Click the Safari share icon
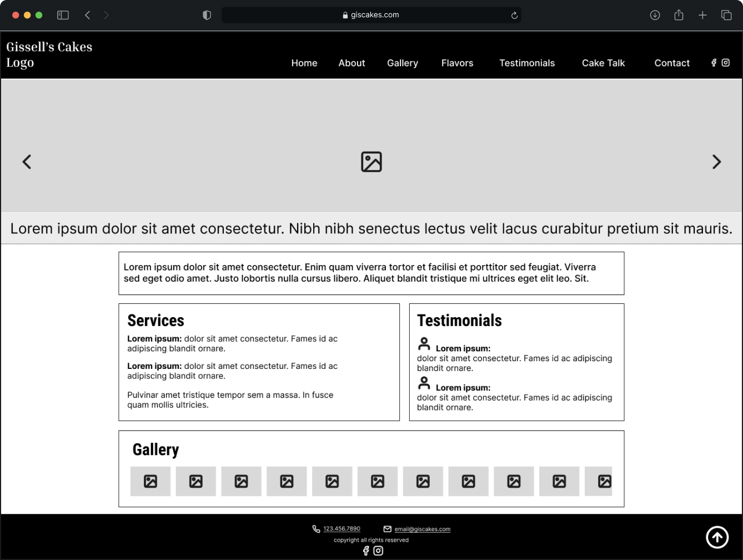This screenshot has width=743, height=560. [x=679, y=15]
